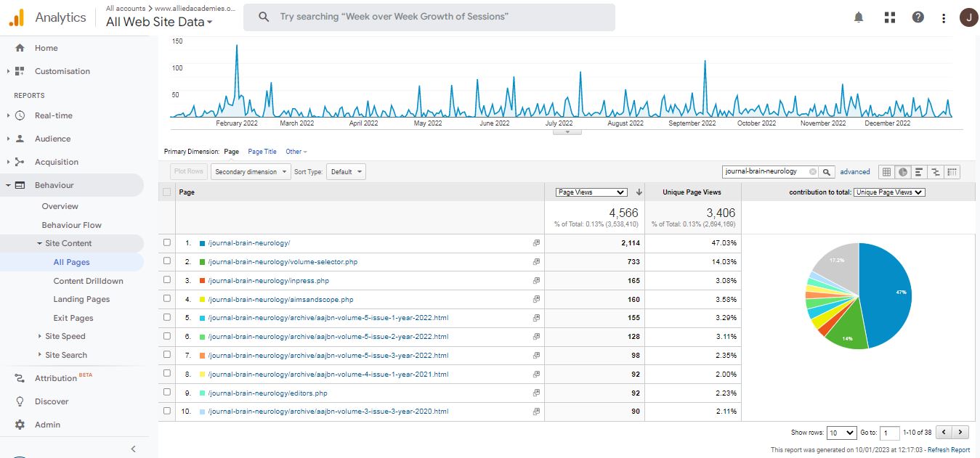Switch to the performance bar view icon
980x458 pixels.
(919, 172)
